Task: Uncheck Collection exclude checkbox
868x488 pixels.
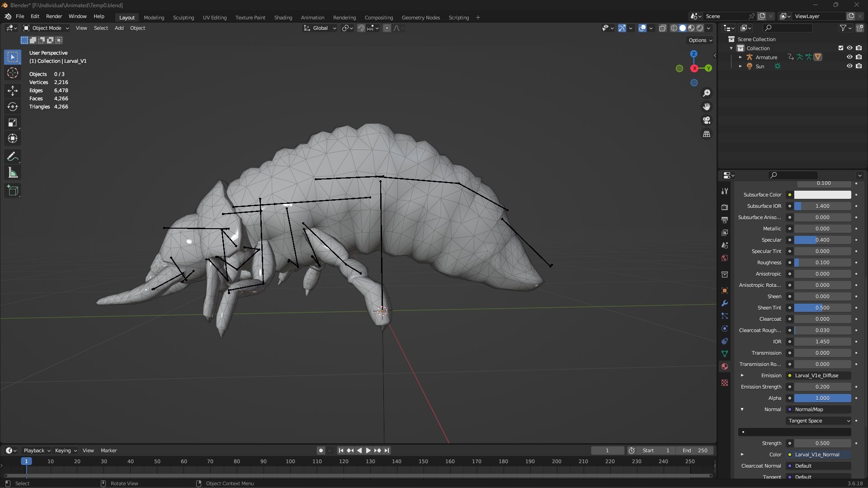Action: pos(841,48)
